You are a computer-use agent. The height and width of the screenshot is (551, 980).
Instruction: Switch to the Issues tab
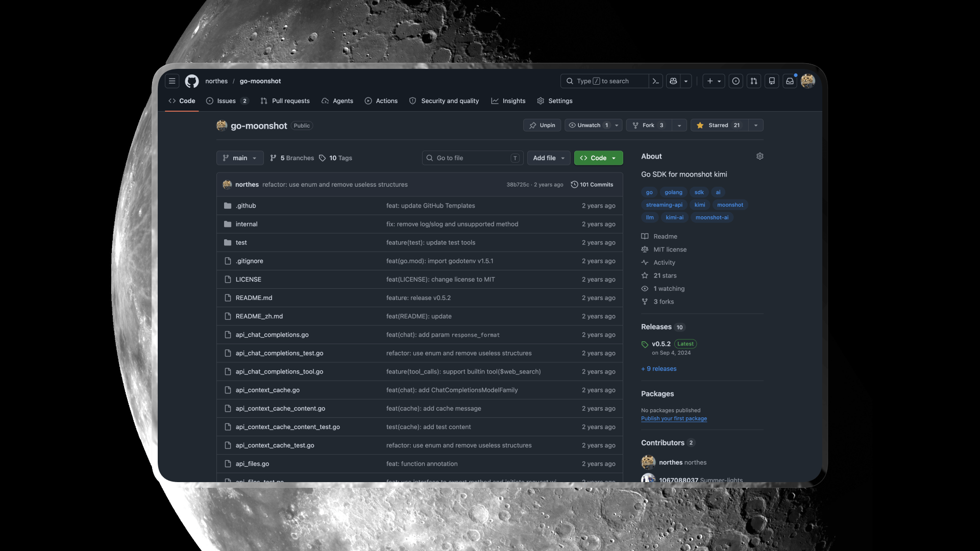click(227, 101)
